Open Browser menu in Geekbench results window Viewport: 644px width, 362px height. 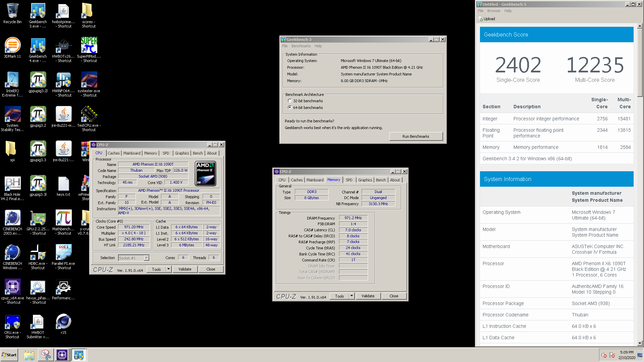point(494,11)
